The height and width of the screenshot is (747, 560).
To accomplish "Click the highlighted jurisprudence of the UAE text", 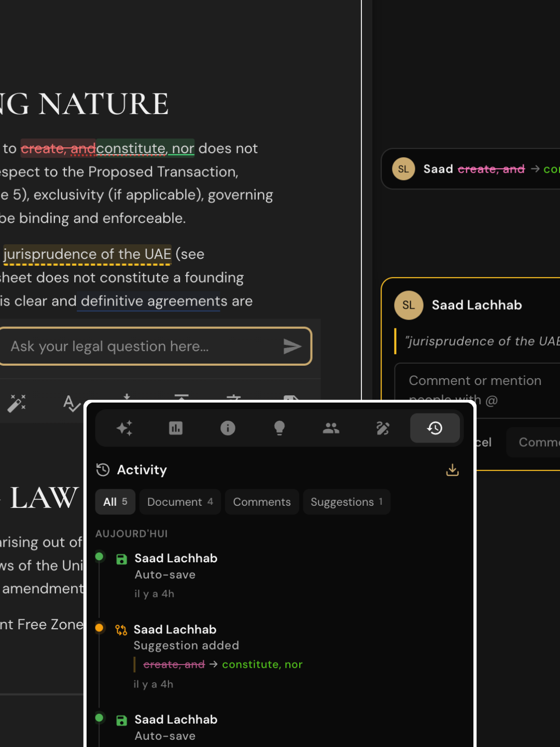I will (x=87, y=254).
